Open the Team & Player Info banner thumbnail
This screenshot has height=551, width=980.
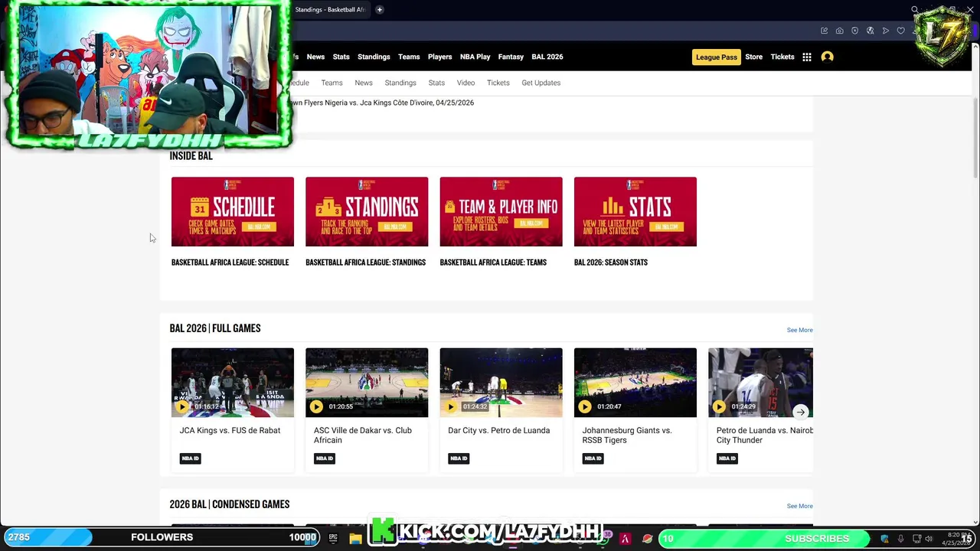[501, 212]
